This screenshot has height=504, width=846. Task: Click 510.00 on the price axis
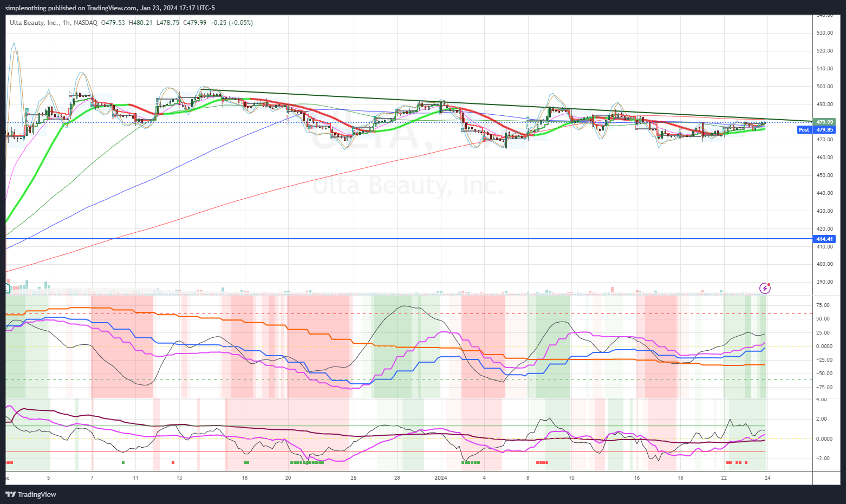(825, 69)
